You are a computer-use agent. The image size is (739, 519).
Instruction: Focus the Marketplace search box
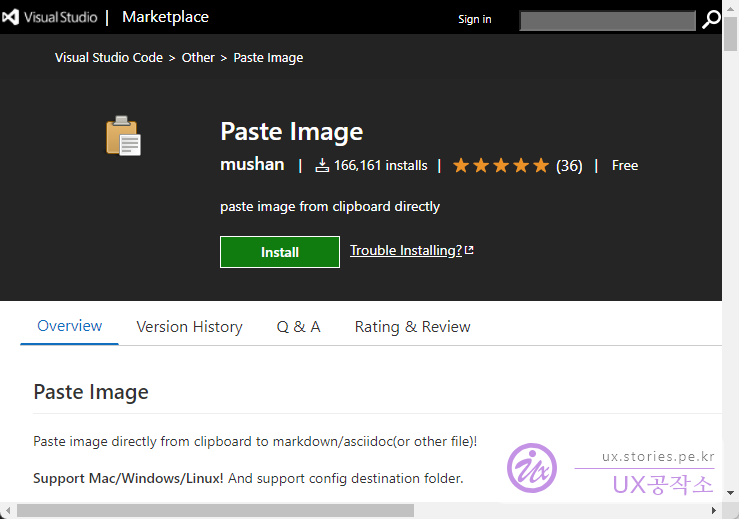(x=608, y=20)
